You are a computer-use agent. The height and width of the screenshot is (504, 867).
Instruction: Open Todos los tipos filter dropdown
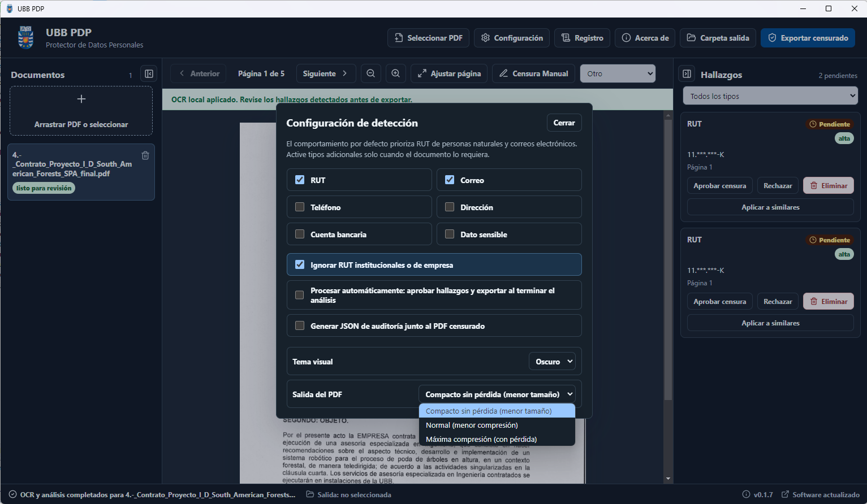[770, 96]
